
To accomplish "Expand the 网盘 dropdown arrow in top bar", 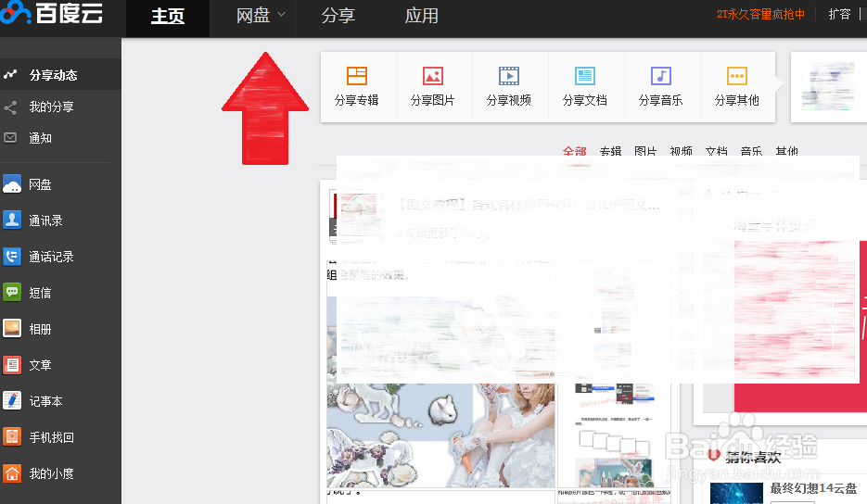I will click(281, 15).
